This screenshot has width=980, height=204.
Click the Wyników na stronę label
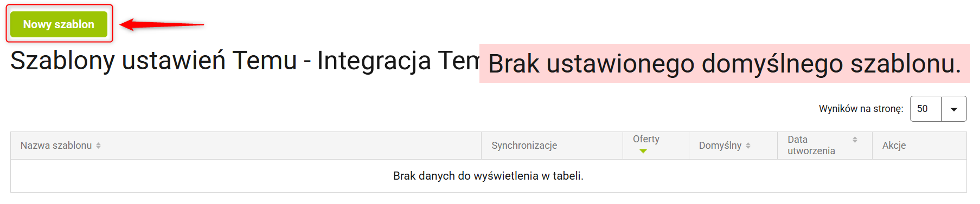861,109
